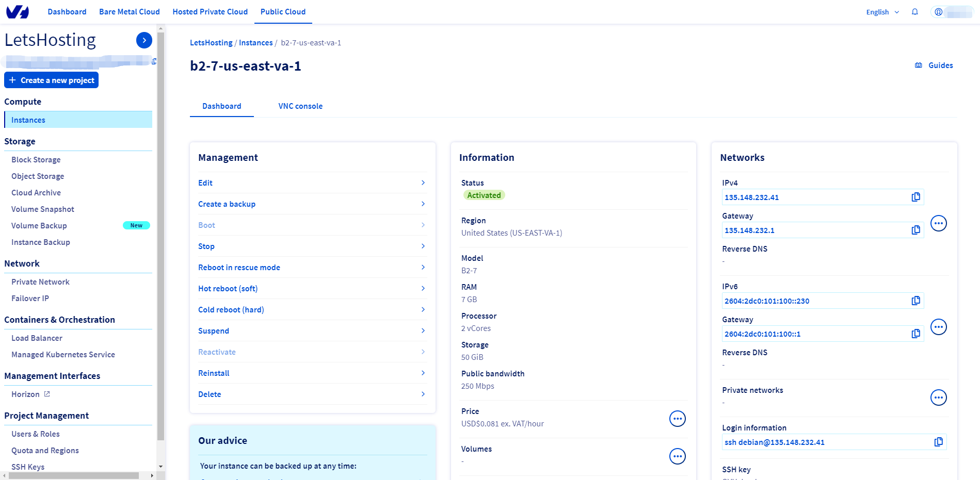Copy IPv4 address 135.148.232.41
This screenshot has width=980, height=480.
coord(916,197)
